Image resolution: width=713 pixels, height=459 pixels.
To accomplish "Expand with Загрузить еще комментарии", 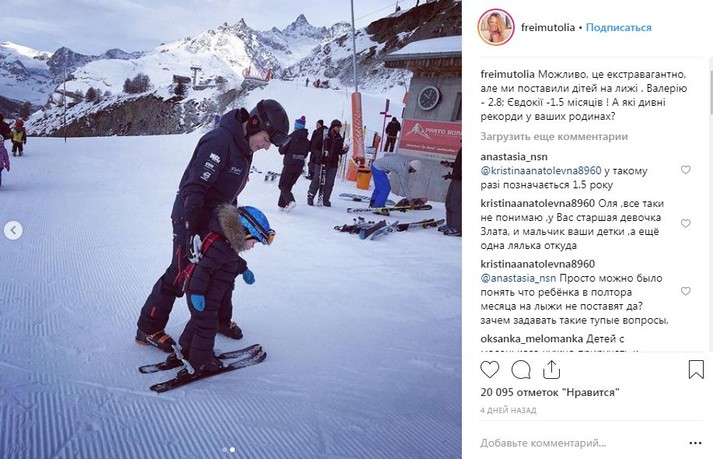I will pos(554,136).
